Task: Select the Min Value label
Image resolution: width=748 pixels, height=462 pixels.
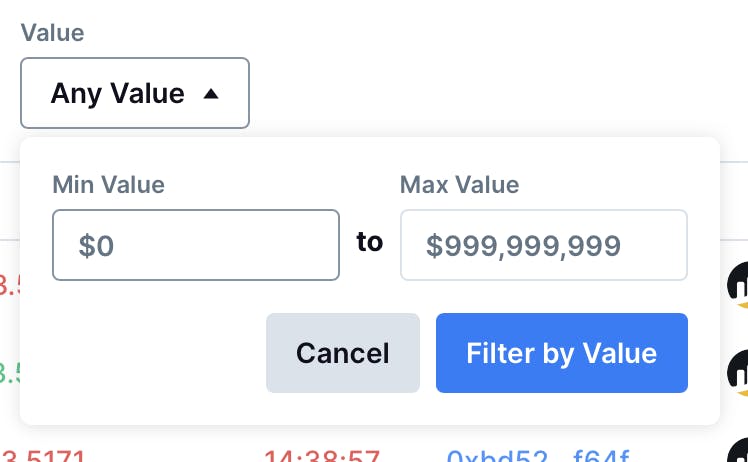Action: 108,185
